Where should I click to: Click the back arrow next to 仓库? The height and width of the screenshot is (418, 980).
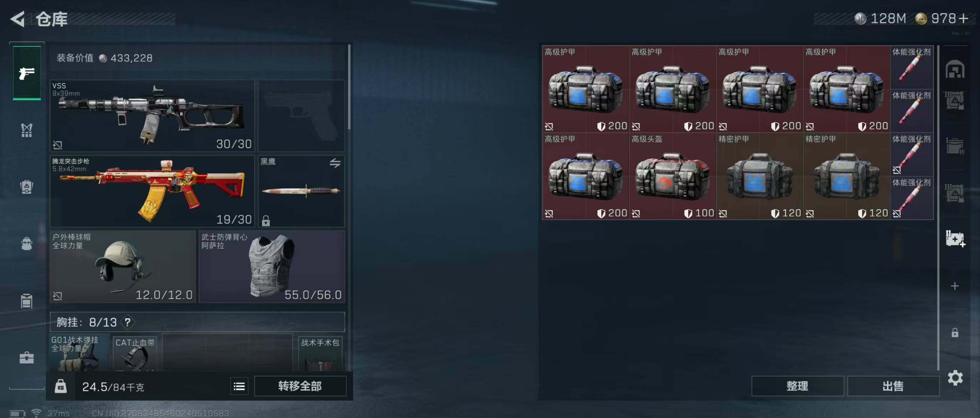[18, 19]
